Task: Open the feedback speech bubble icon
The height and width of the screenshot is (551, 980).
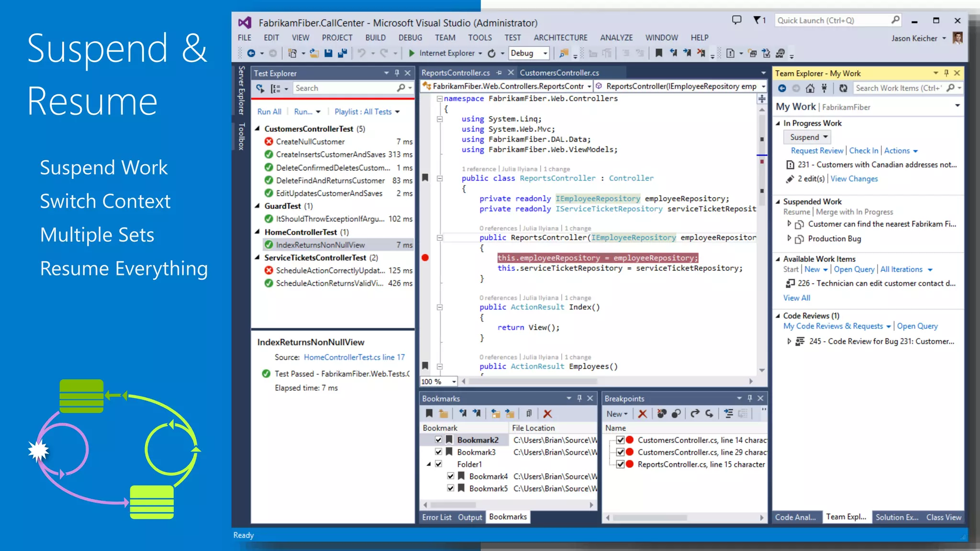Action: [736, 20]
